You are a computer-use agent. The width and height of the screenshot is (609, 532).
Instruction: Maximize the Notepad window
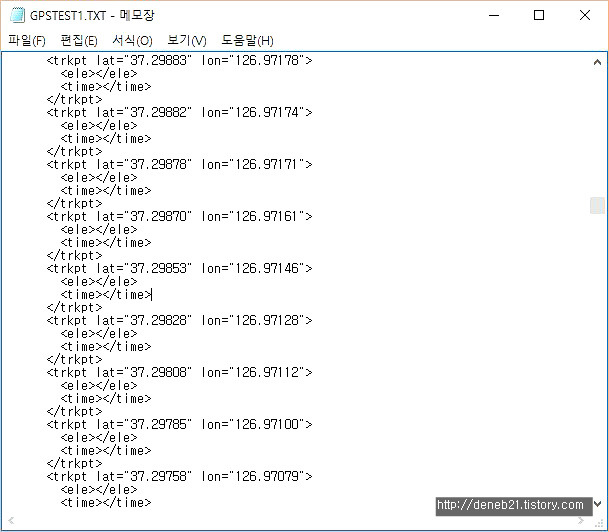[539, 16]
